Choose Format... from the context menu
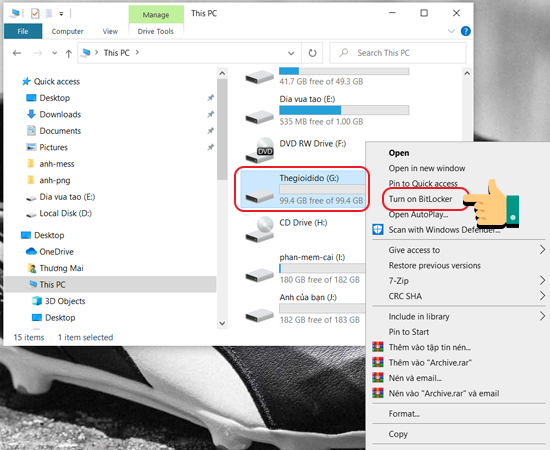 (404, 414)
